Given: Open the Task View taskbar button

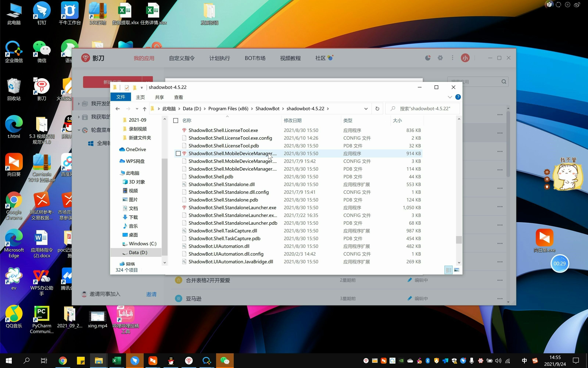Looking at the screenshot, I should 44,360.
